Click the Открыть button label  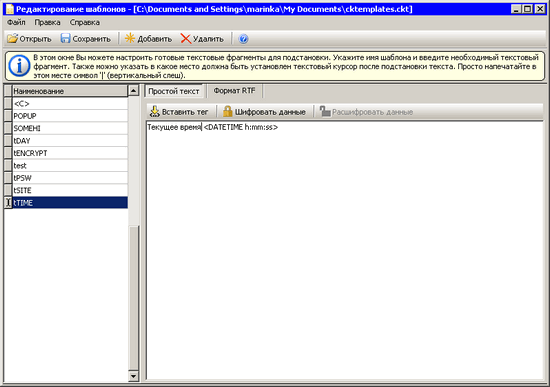[x=35, y=39]
